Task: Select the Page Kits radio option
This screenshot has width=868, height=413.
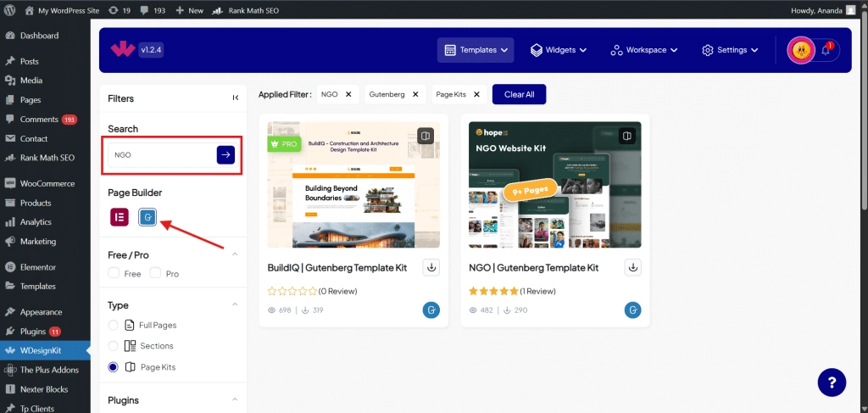Action: click(x=113, y=367)
